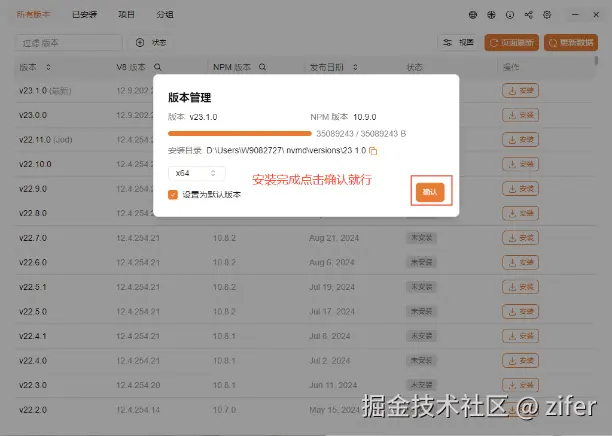Click 操作 column header
This screenshot has height=436, width=612.
pyautogui.click(x=511, y=67)
